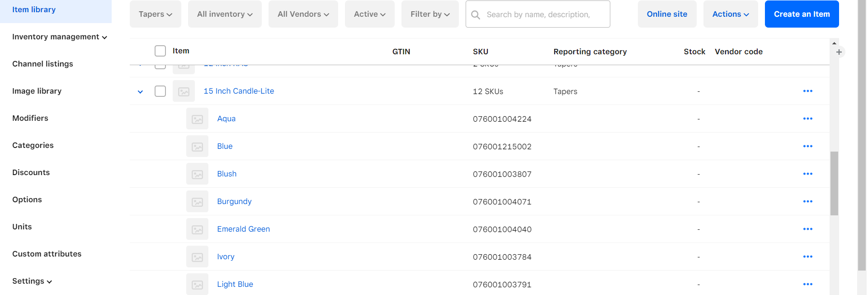Toggle the select-all items checkbox
The width and height of the screenshot is (868, 295).
(160, 51)
